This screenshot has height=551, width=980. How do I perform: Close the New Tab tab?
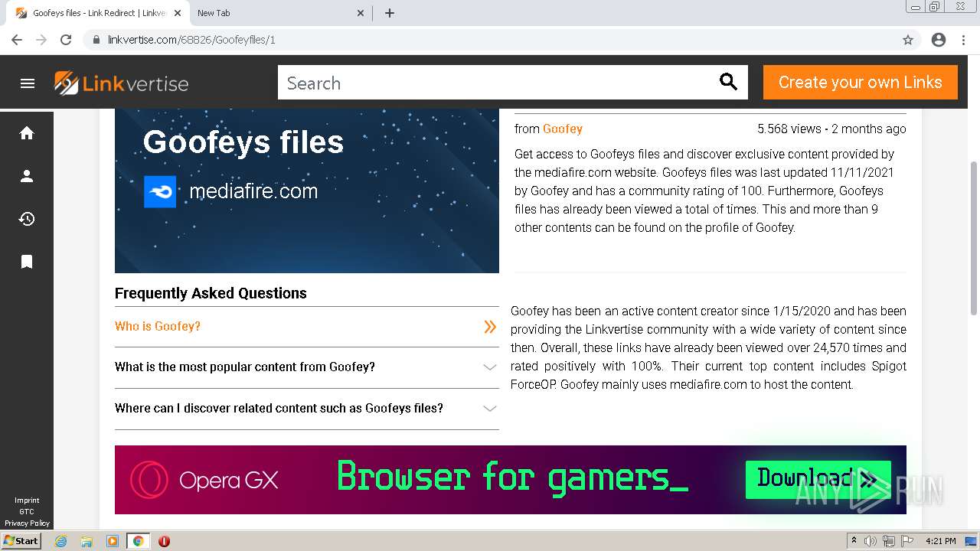point(361,13)
